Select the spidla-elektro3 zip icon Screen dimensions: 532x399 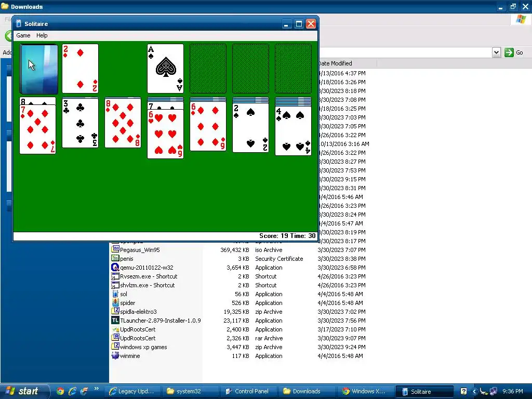pyautogui.click(x=115, y=311)
